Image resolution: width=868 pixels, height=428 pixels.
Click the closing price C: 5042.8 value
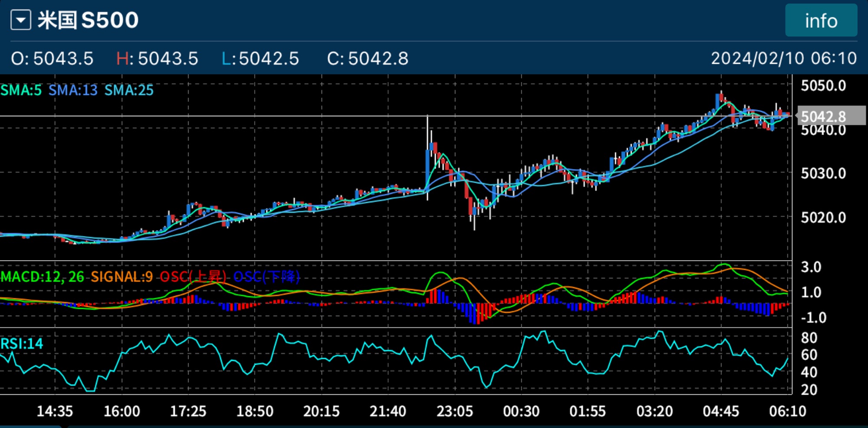[368, 59]
